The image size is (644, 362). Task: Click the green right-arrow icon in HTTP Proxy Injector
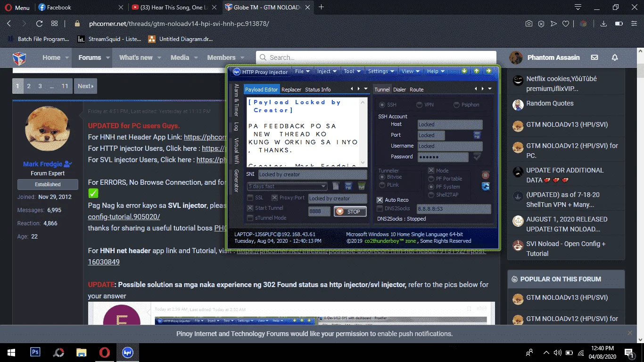pos(489,71)
